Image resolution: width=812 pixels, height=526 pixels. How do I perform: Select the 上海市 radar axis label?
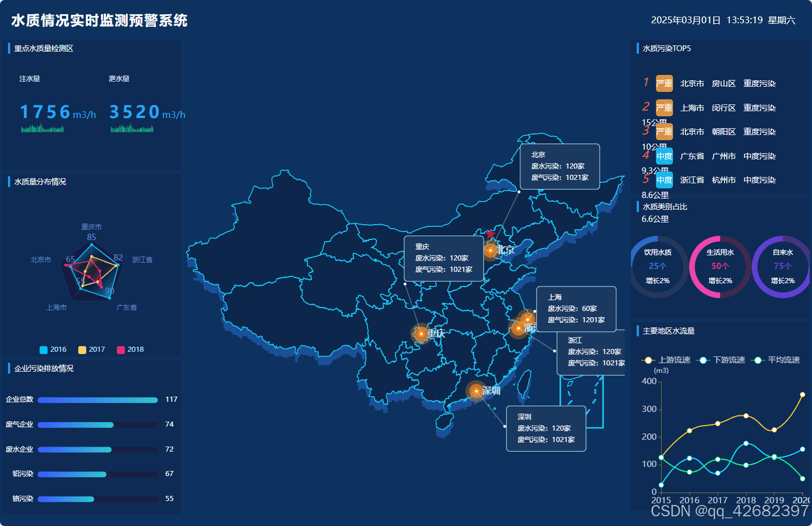click(x=57, y=308)
